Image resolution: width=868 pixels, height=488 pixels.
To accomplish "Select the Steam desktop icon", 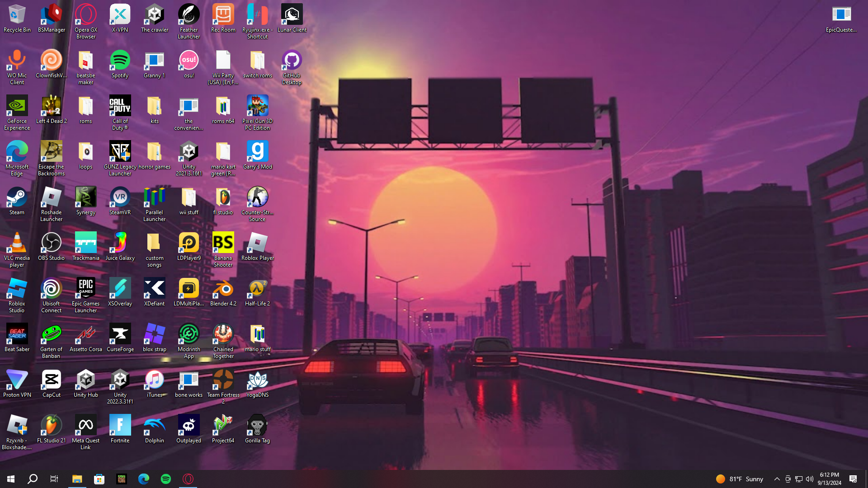I will tap(17, 201).
